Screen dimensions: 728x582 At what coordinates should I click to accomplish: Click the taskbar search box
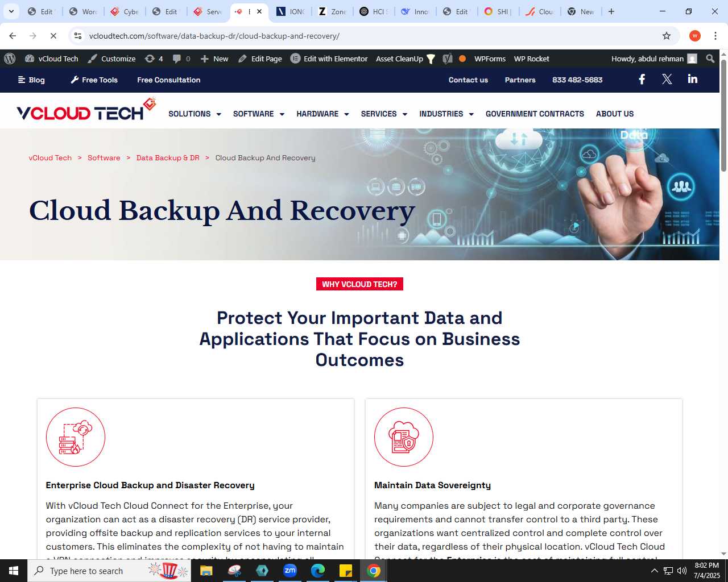(109, 571)
